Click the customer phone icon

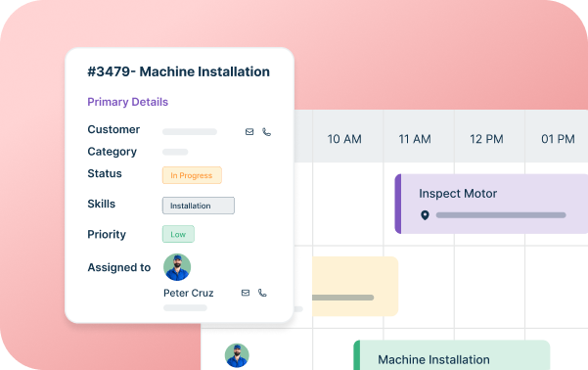tap(266, 132)
